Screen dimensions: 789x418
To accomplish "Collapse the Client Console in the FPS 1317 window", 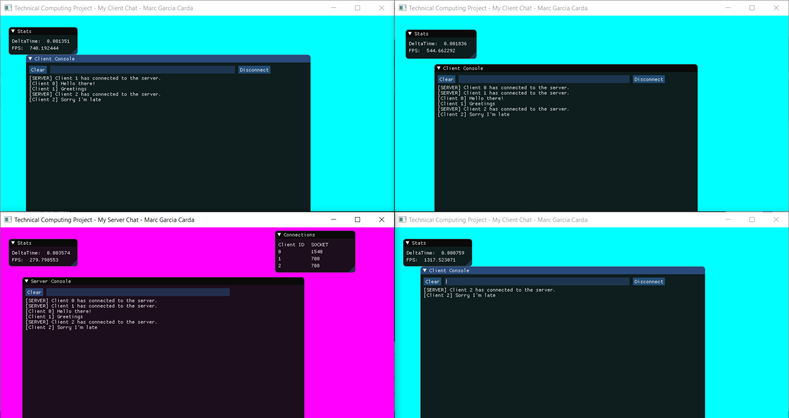I will click(425, 271).
